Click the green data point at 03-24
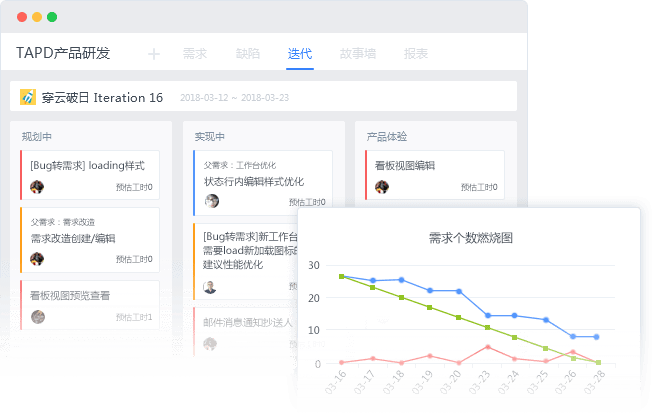 (514, 337)
